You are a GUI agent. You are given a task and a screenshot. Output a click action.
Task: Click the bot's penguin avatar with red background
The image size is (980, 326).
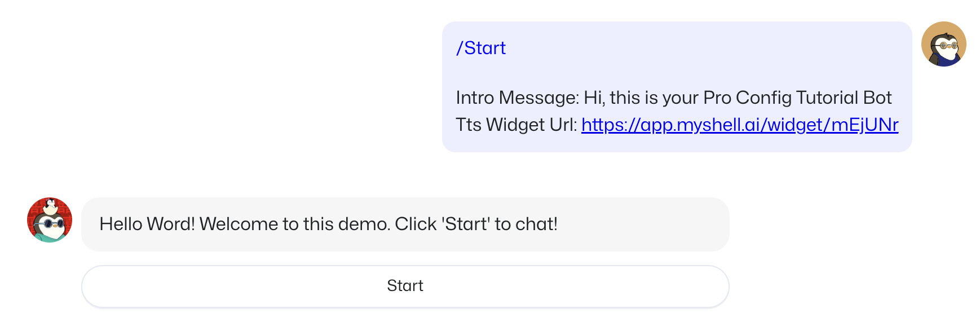click(x=50, y=220)
